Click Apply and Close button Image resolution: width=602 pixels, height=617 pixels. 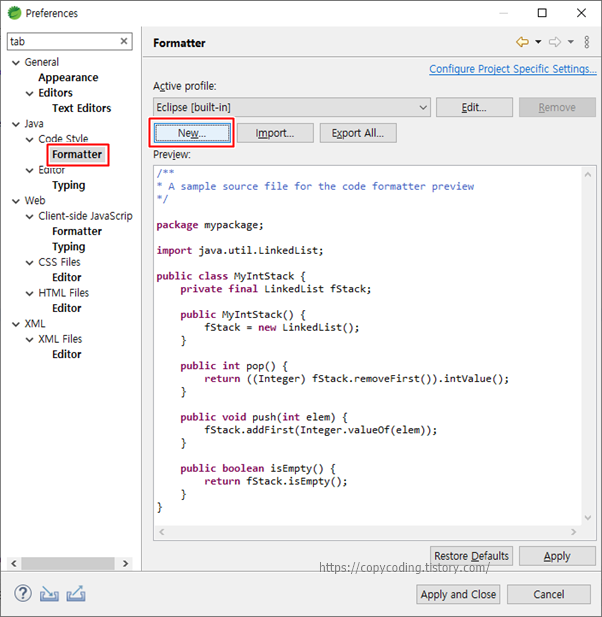(458, 594)
